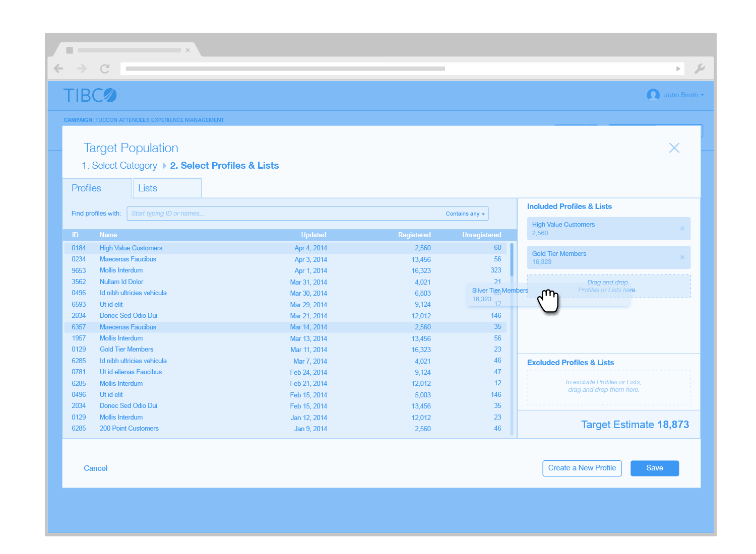Select Id nibh ultricies vehicula Mar 30 row

click(x=286, y=293)
